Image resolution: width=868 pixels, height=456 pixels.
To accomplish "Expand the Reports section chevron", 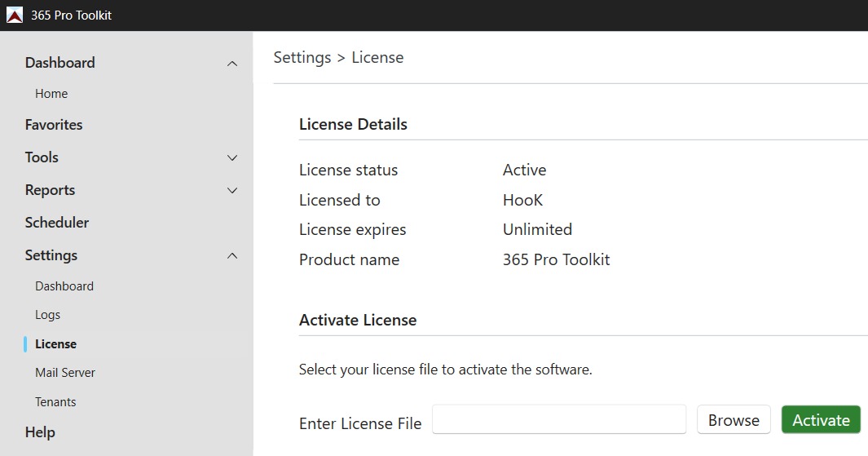I will pyautogui.click(x=232, y=191).
